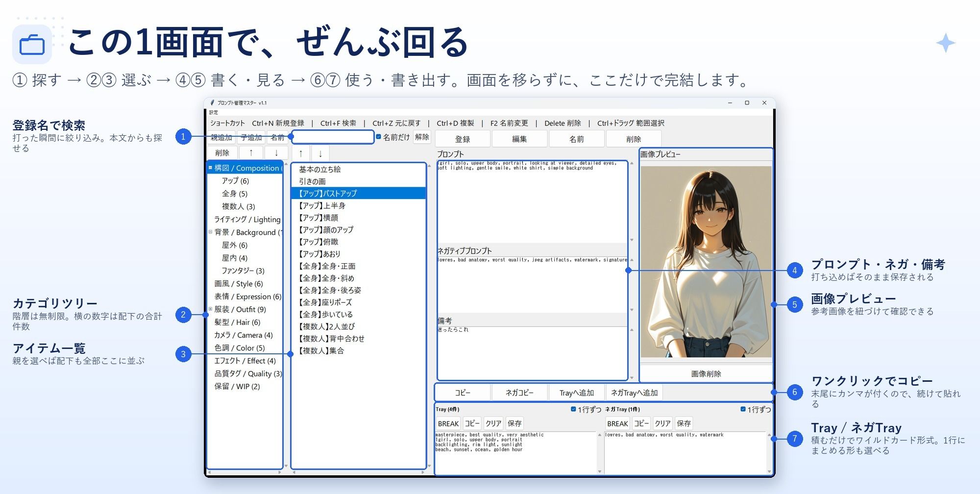Click 名前 button next to 子追加
The image size is (980, 494).
(x=277, y=138)
